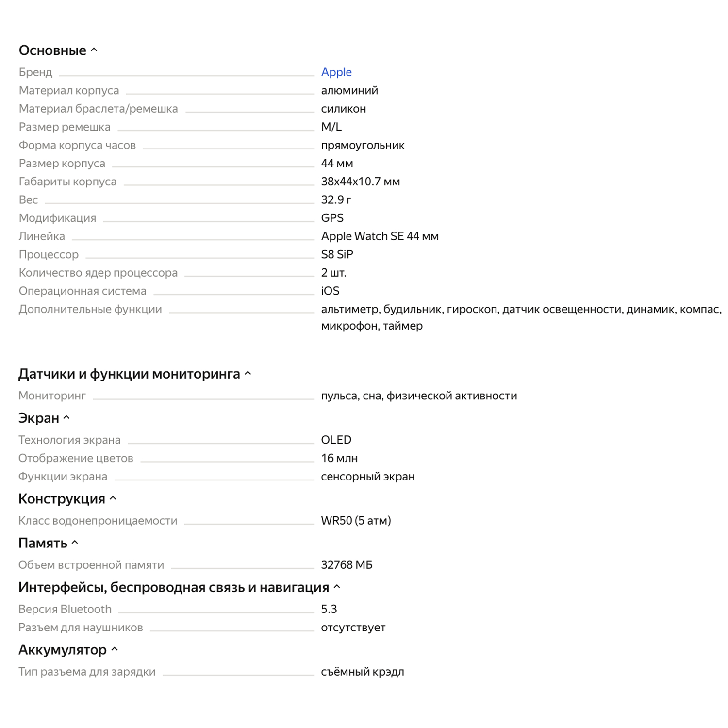The height and width of the screenshot is (728, 728).
Task: Click the Дополнительные функции label
Action: tap(90, 309)
